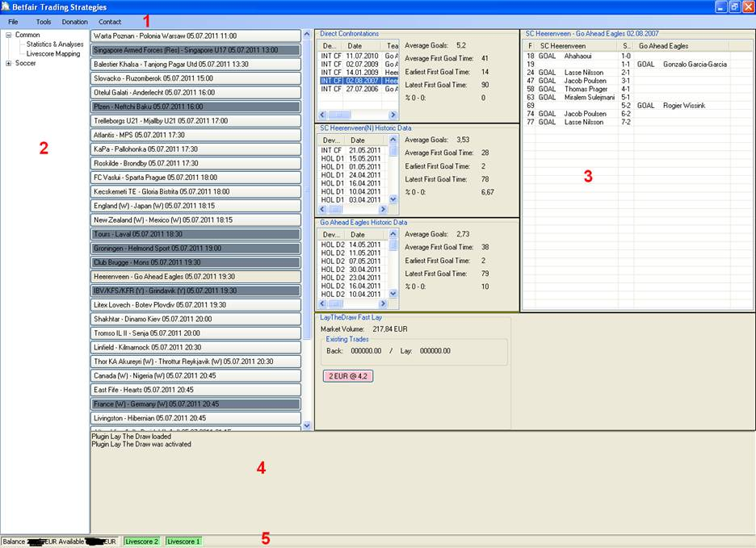Select Slovacko - Ruzomberok match
Screen dimensions: 756x548
(195, 78)
